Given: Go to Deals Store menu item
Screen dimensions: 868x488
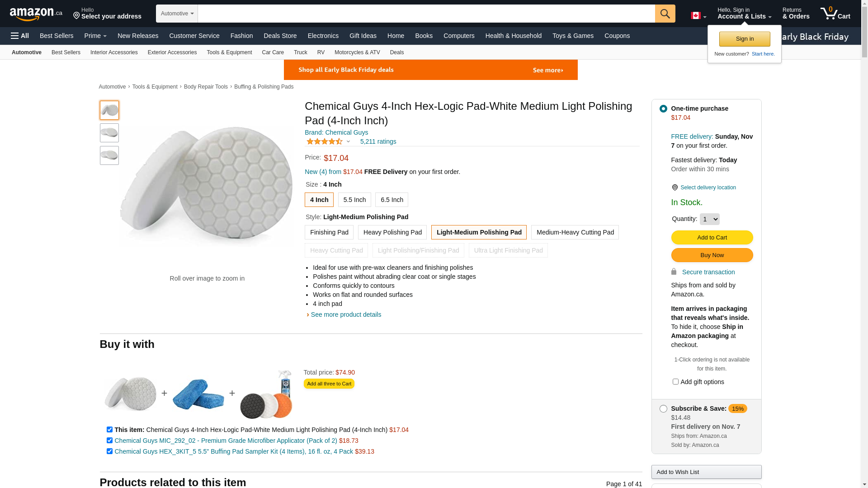Looking at the screenshot, I should pyautogui.click(x=280, y=36).
